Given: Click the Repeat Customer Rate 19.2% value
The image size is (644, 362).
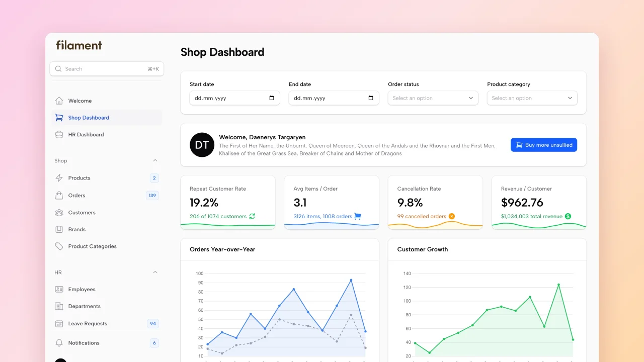Looking at the screenshot, I should 204,203.
